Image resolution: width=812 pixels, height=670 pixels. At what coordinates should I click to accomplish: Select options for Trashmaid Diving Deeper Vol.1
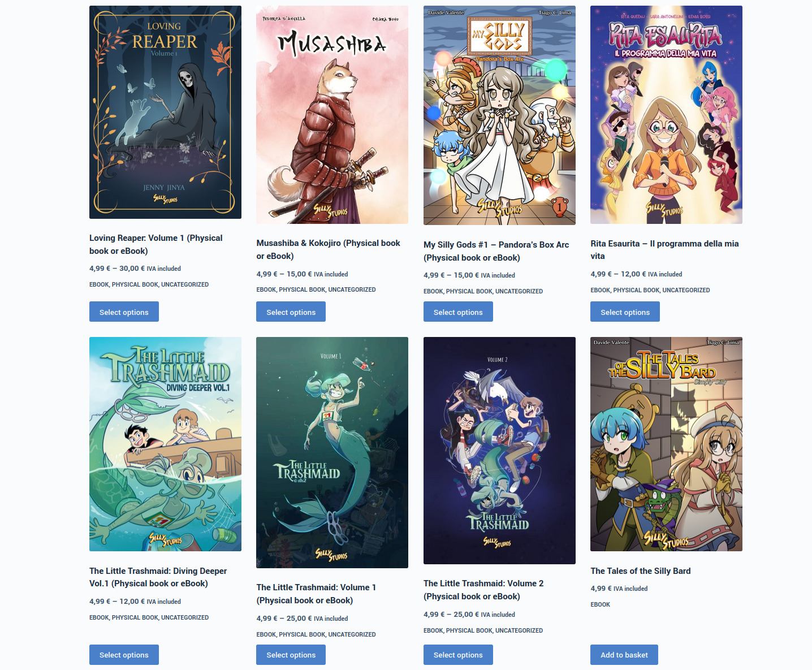click(x=124, y=655)
